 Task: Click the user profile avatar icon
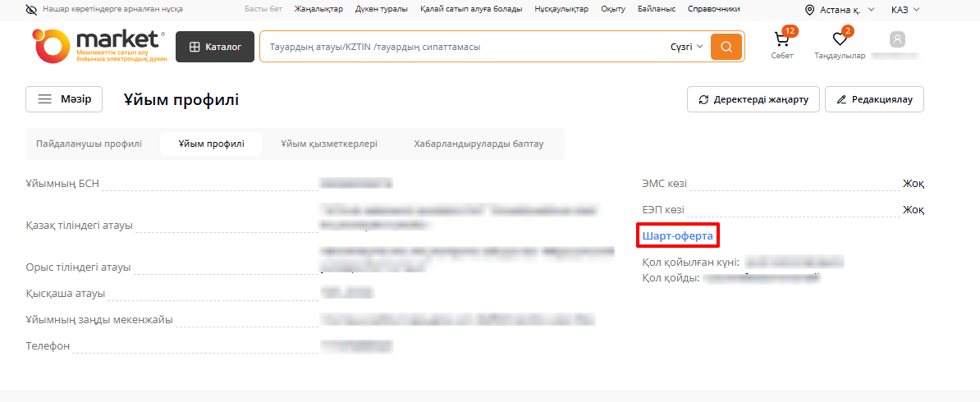tap(897, 39)
